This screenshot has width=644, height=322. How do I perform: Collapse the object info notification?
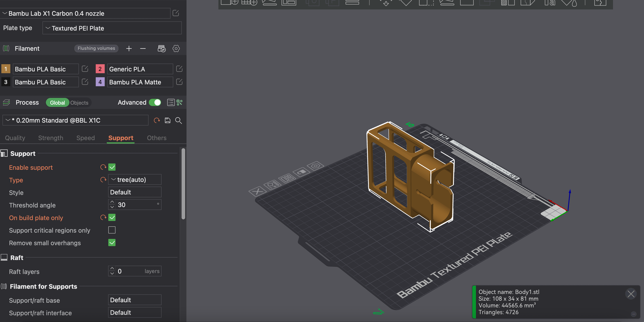[633, 314]
